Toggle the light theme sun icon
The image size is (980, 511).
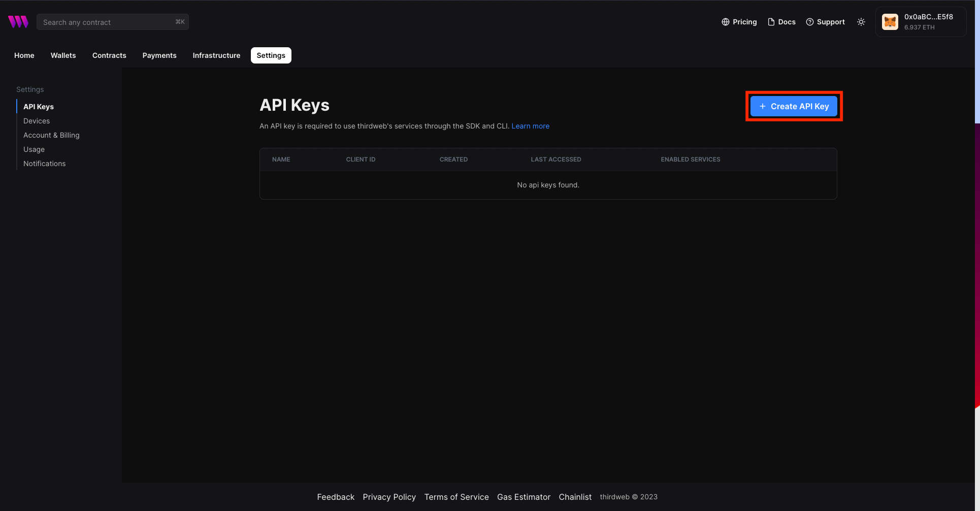(861, 22)
